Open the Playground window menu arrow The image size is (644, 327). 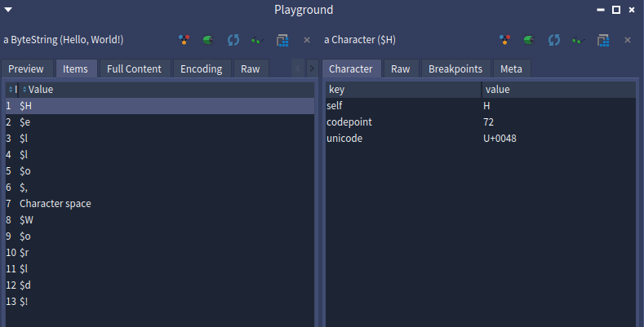coord(8,9)
